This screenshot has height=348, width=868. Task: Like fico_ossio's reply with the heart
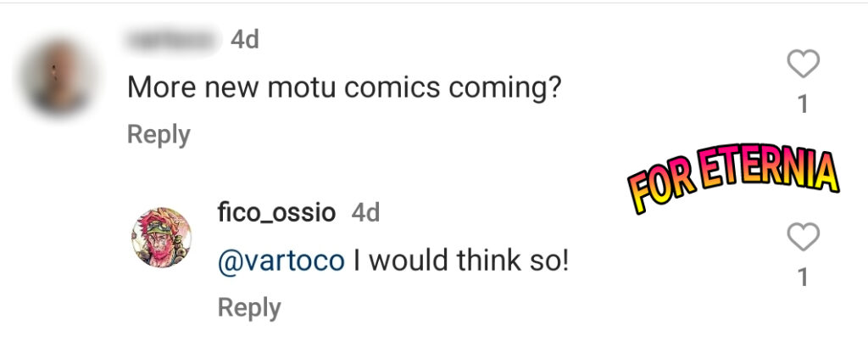coord(803,238)
